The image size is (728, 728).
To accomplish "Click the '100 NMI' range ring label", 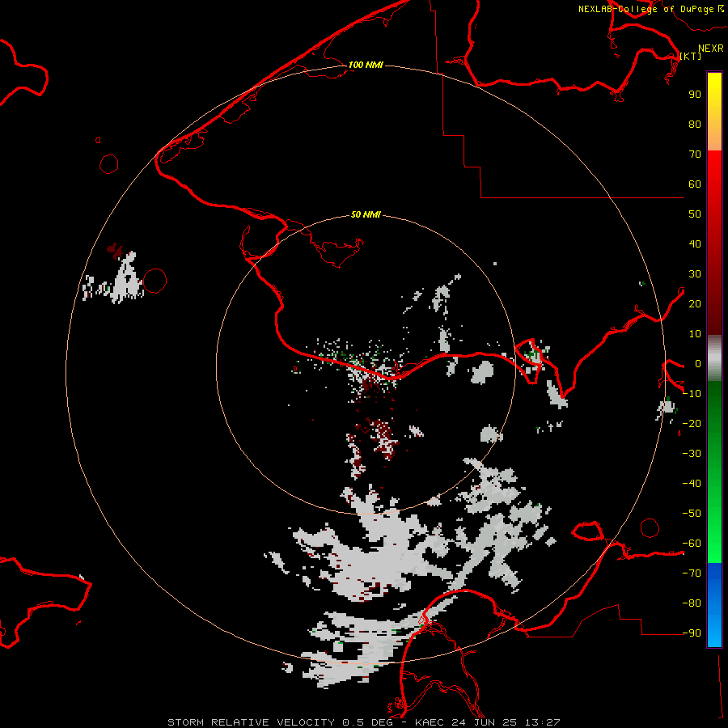I will (366, 65).
